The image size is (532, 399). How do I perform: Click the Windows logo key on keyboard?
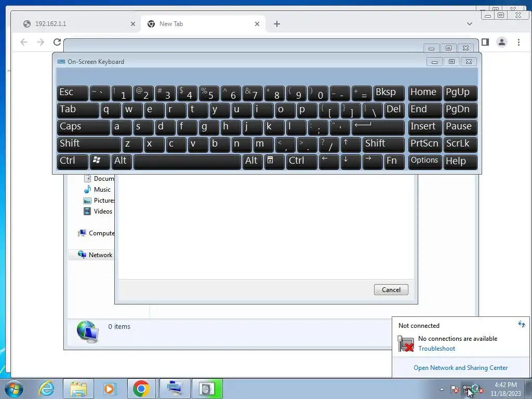[x=100, y=162]
